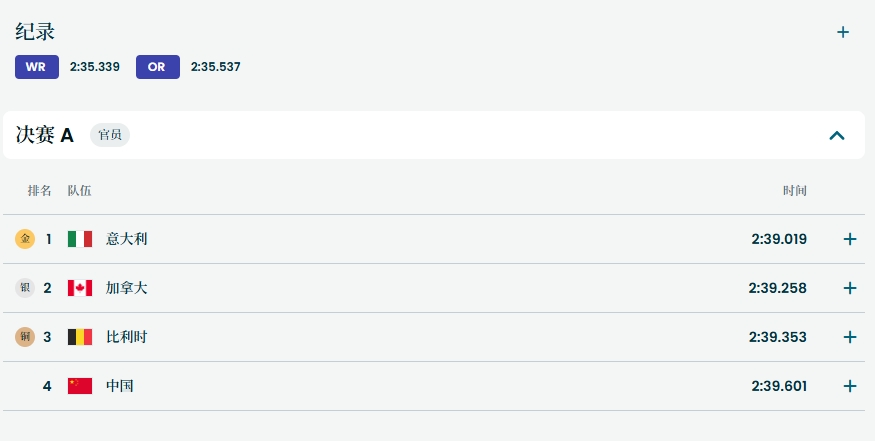Click the silver medal icon

coord(25,288)
